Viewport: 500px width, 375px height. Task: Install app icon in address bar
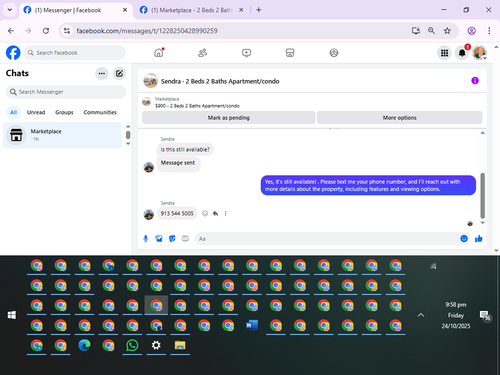point(415,31)
